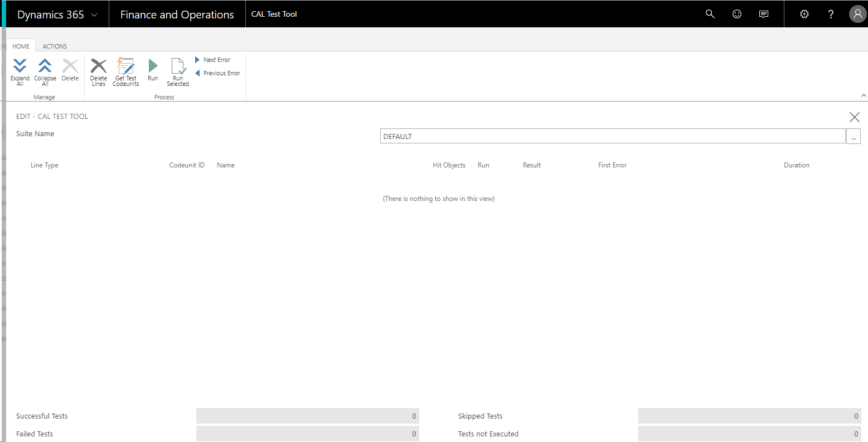
Task: Open the user account avatar
Action: coord(857,14)
